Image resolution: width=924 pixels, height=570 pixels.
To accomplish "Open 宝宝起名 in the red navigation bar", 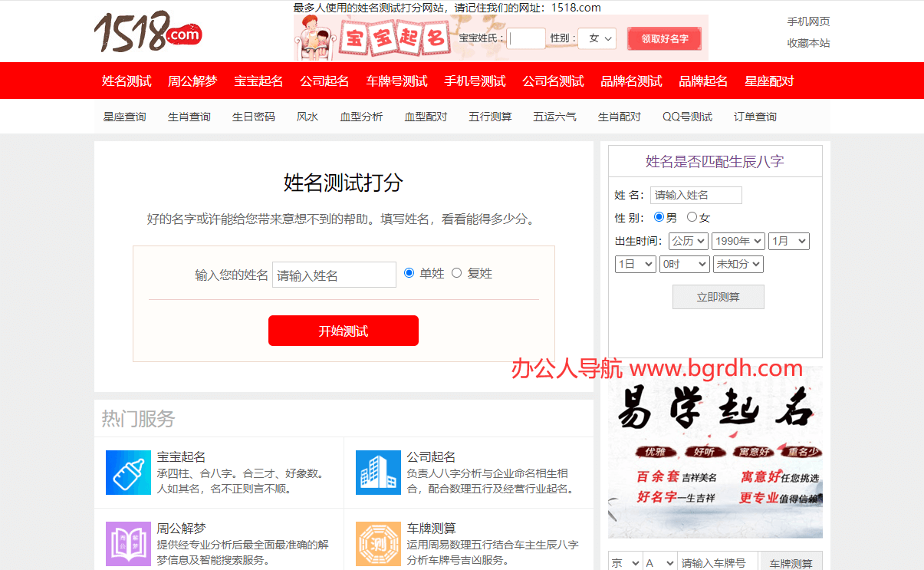I will (x=258, y=81).
